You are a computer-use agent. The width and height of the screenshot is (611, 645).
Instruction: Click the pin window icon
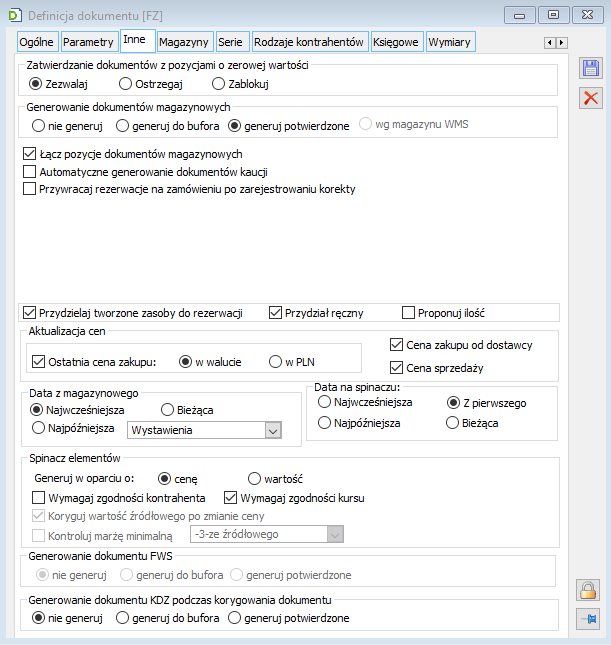[x=588, y=619]
